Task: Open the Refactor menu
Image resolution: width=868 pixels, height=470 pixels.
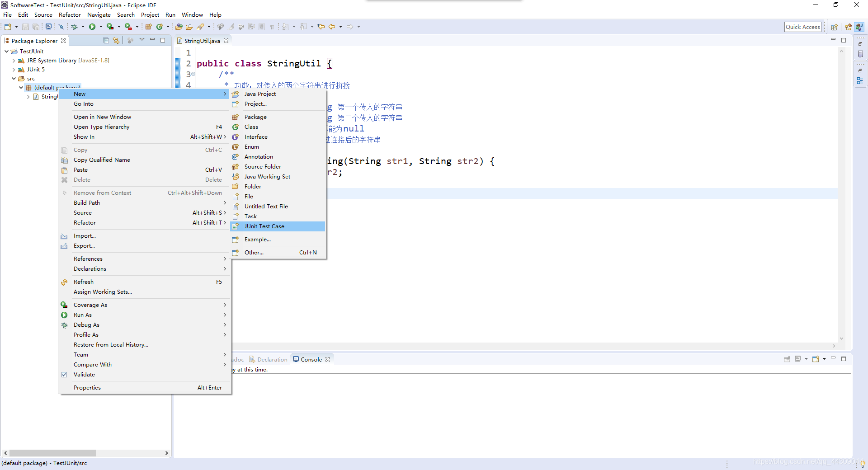Action: pos(69,14)
